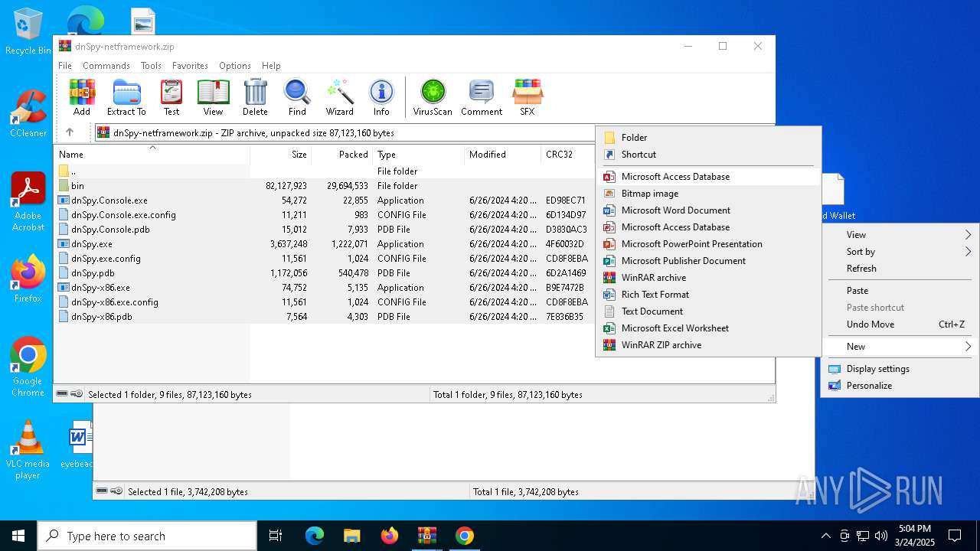This screenshot has width=980, height=551.
Task: Create new Shortcut from submenu
Action: click(x=708, y=155)
